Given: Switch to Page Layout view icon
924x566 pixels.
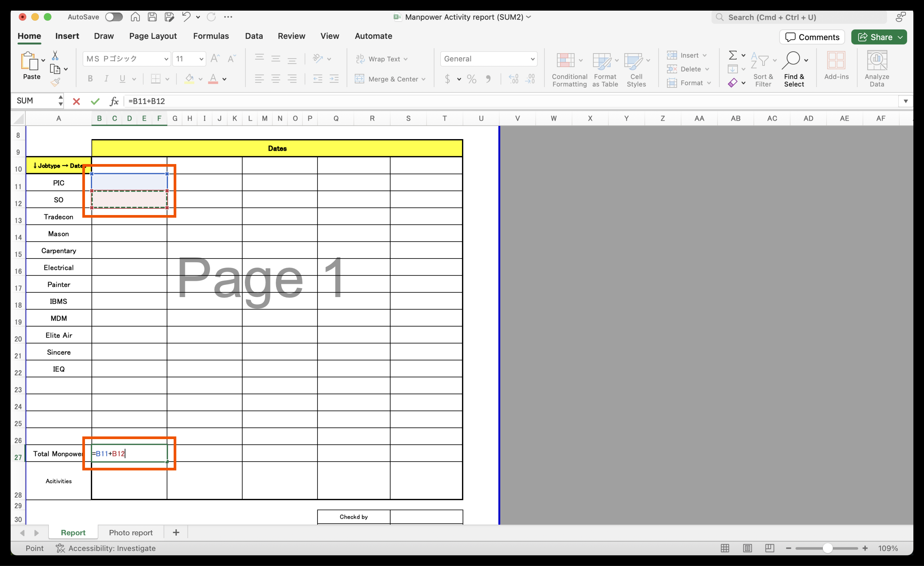Looking at the screenshot, I should tap(747, 548).
